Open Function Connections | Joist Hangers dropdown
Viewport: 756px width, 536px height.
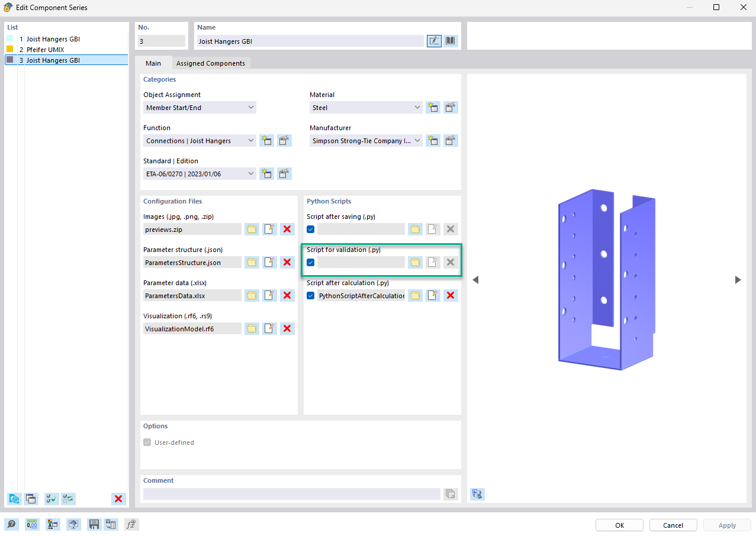tap(200, 141)
